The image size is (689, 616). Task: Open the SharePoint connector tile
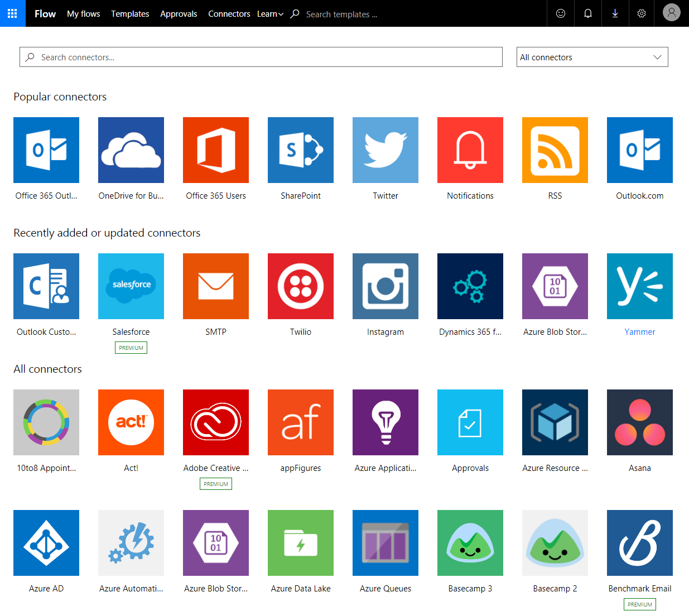(x=300, y=150)
